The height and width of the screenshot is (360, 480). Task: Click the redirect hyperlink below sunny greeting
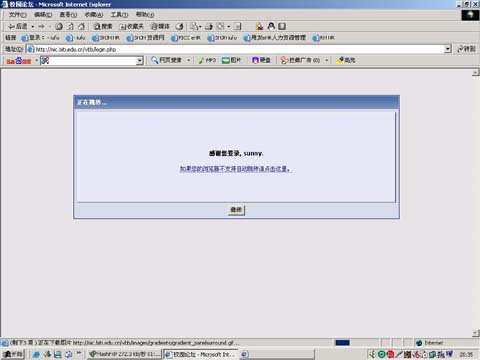(x=235, y=169)
